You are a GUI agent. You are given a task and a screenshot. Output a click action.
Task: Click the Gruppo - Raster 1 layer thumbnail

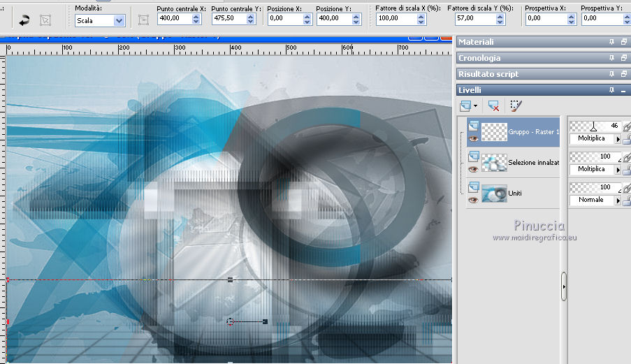[x=494, y=132]
